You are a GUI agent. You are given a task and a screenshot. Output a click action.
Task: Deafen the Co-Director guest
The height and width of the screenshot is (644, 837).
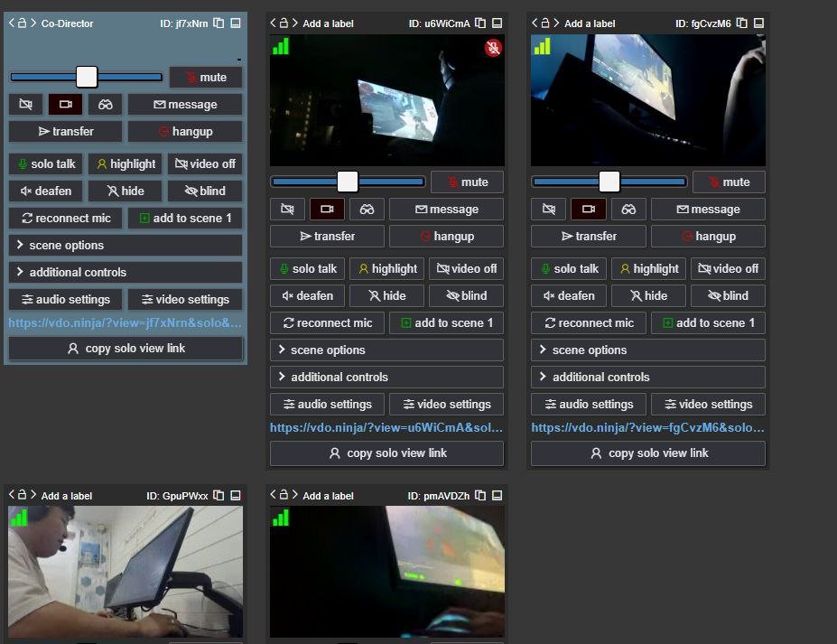46,191
